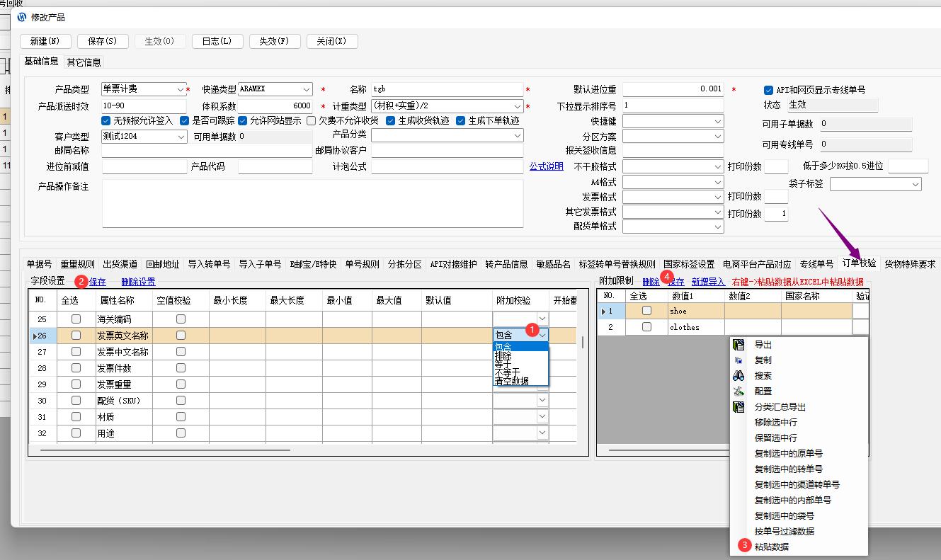Viewport: 941px width, 560px height.
Task: Toggle the 是否可跟踪 checkbox
Action: [185, 120]
